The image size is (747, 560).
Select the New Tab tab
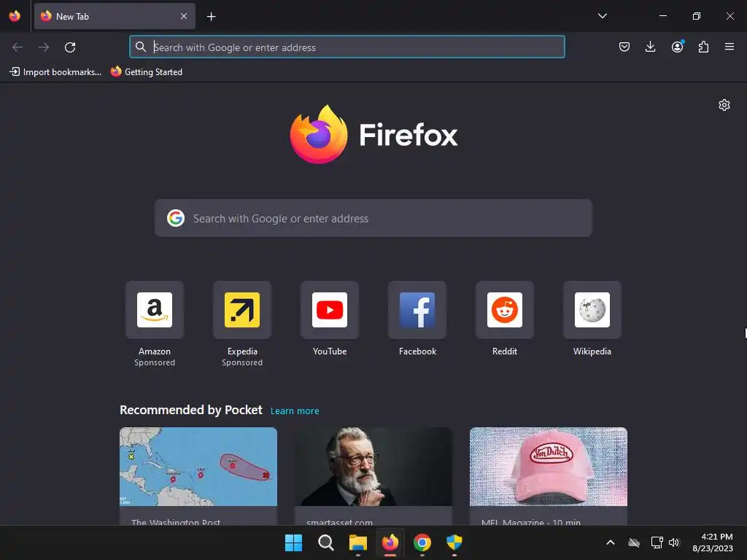(x=115, y=16)
